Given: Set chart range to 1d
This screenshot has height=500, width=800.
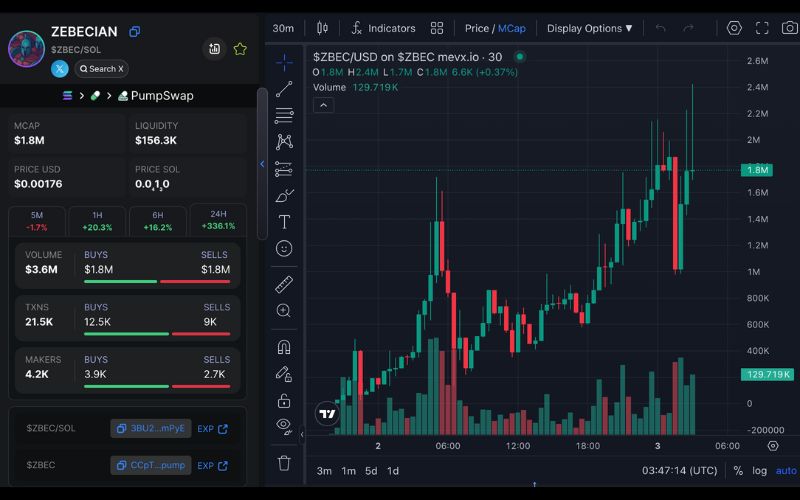Looking at the screenshot, I should tap(393, 471).
